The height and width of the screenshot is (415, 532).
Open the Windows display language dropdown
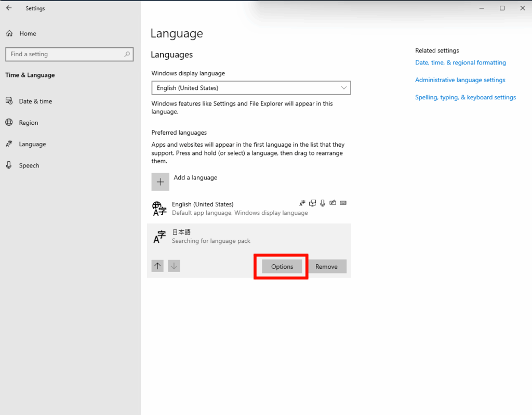click(x=251, y=88)
